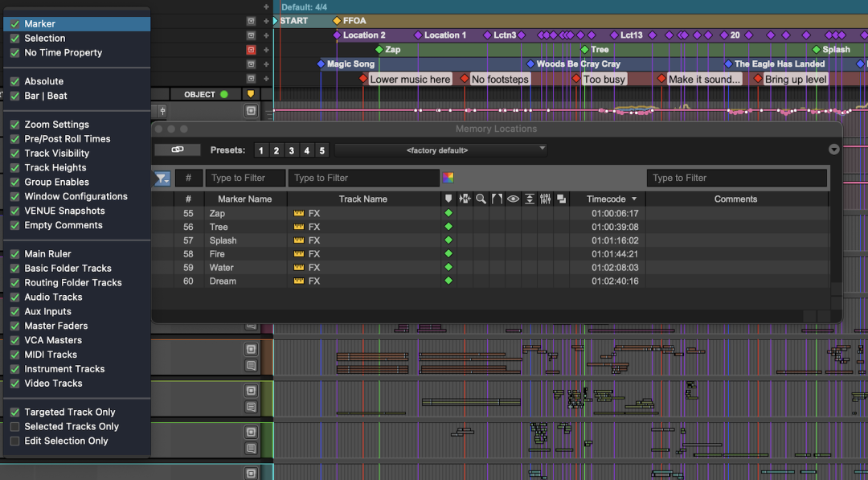Click the group enables mixer column icon
Image resolution: width=868 pixels, height=480 pixels.
coord(545,199)
